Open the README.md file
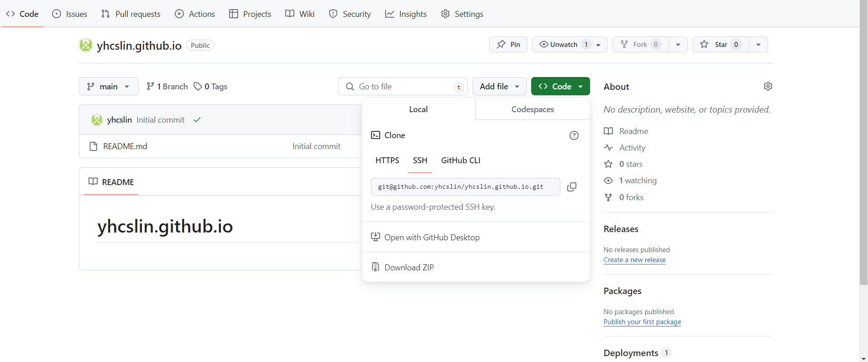Screen dimensions: 868x362 click(125, 146)
